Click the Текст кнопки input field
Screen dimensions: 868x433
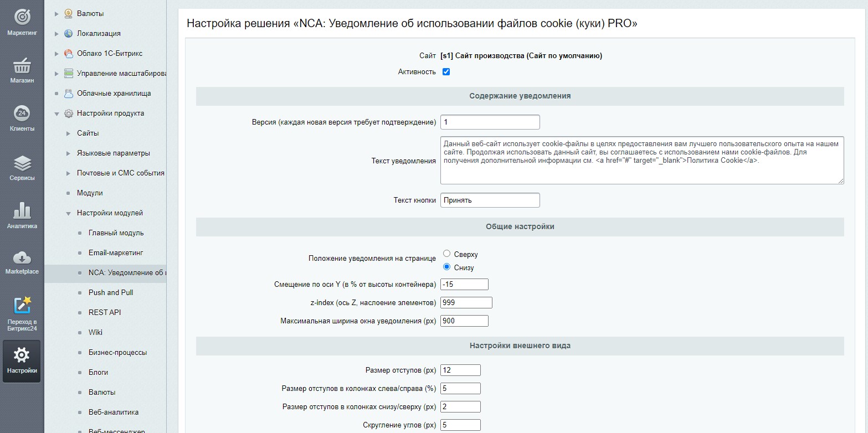click(490, 200)
